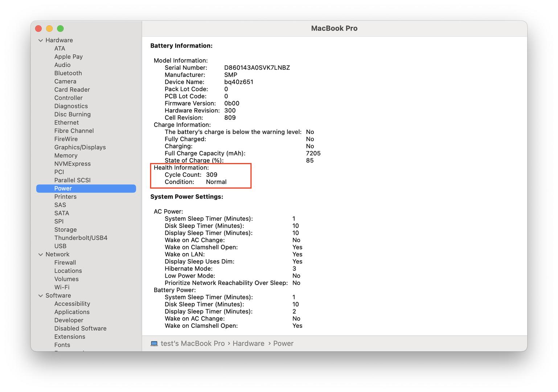Screen dimensions: 558x392
Task: Open the Controller entry
Action: click(x=69, y=98)
